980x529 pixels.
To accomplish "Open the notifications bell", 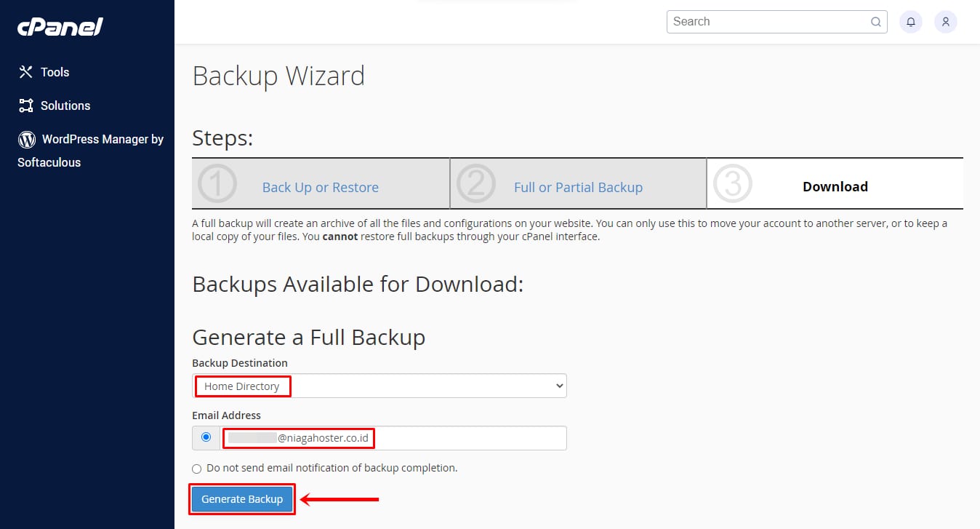I will (911, 22).
